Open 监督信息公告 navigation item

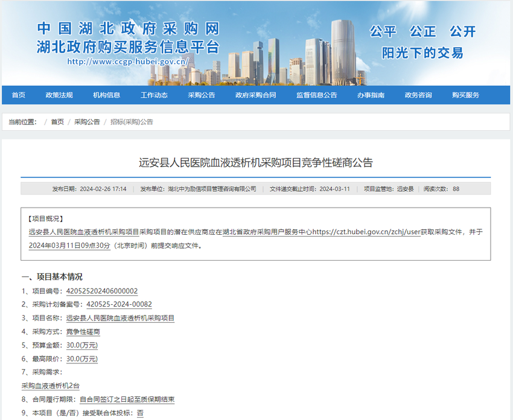pos(316,95)
